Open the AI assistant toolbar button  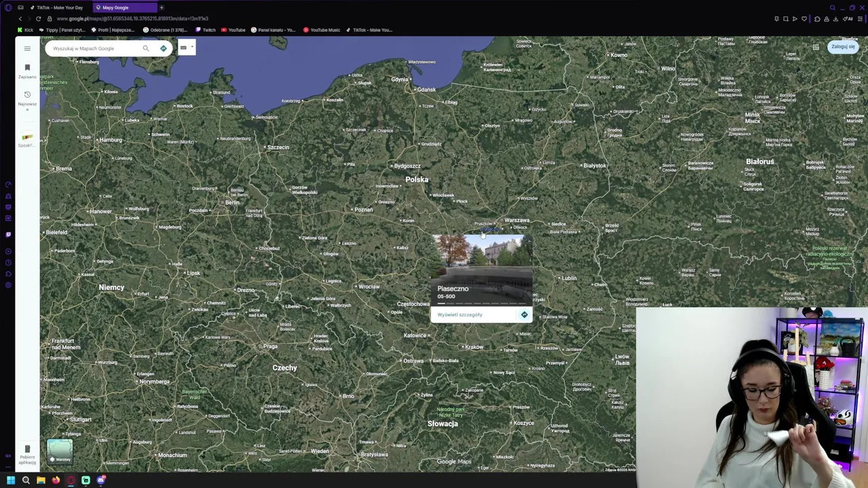[x=848, y=19]
